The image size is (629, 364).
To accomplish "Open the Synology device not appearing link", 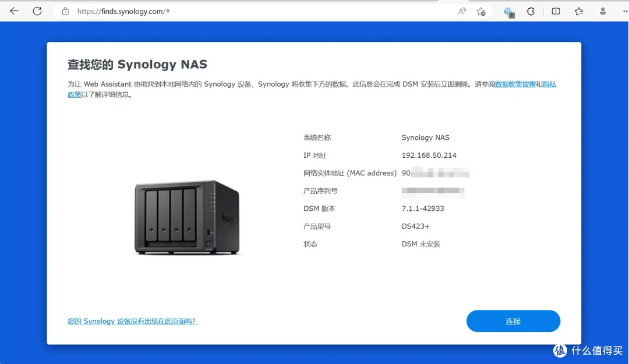I will (132, 321).
